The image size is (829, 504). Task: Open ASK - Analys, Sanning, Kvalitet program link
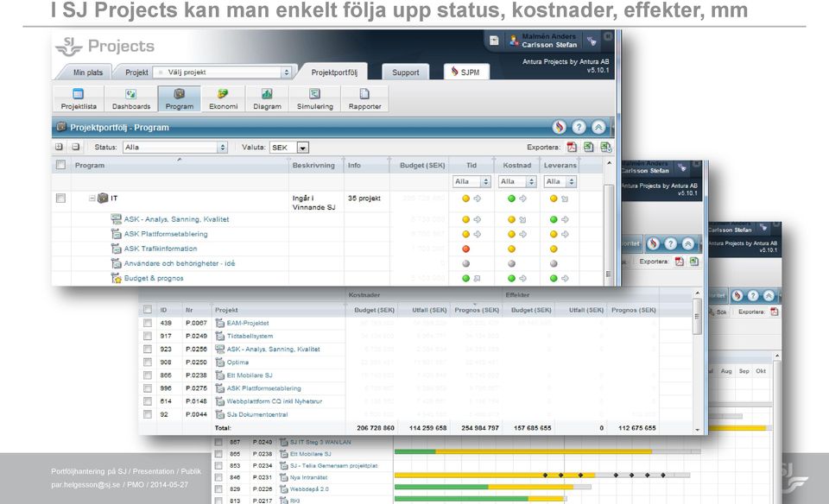pyautogui.click(x=176, y=219)
